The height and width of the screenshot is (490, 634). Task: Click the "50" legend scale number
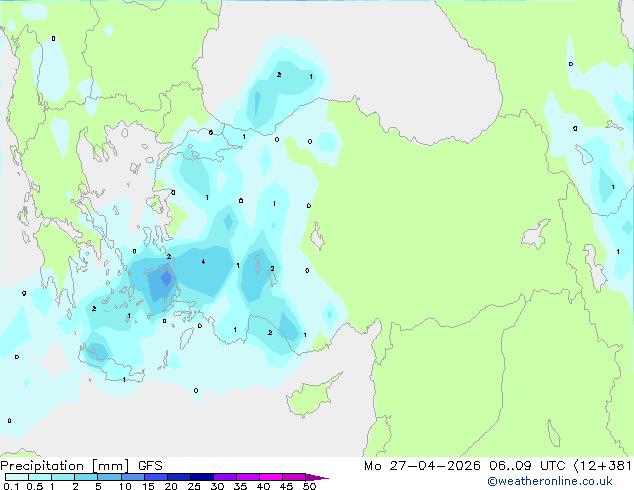point(310,486)
